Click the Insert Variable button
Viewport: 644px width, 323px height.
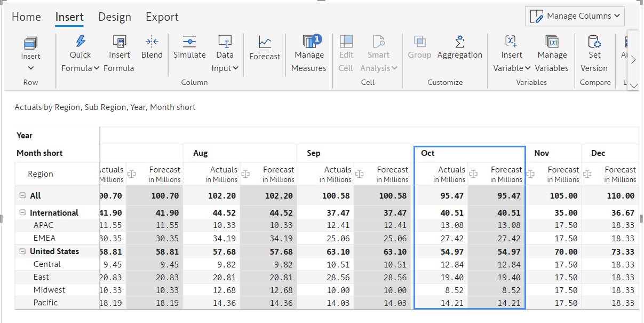point(512,54)
